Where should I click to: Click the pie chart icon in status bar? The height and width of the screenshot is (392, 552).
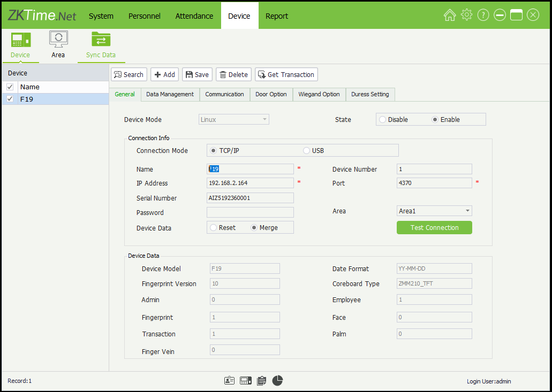(x=277, y=381)
